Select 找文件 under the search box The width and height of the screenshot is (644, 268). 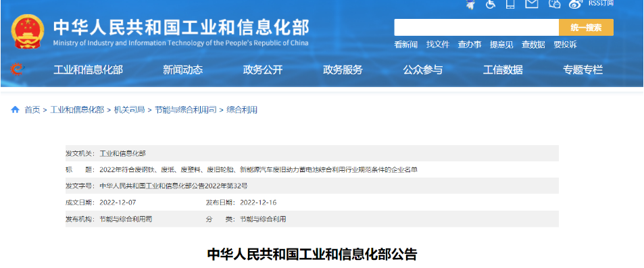tap(438, 45)
